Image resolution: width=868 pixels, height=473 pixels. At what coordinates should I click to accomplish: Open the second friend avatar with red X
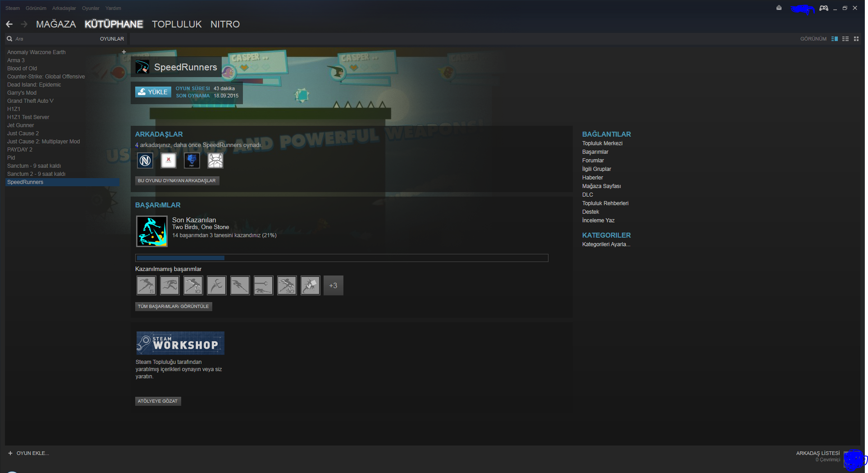(169, 160)
